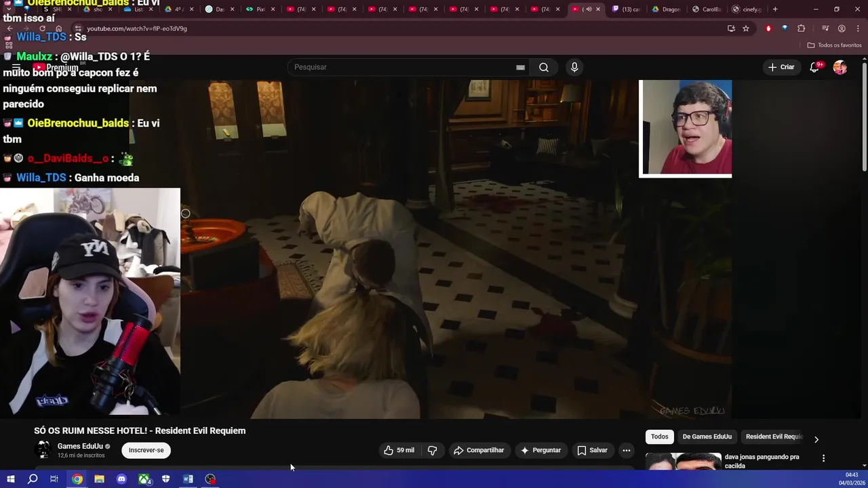Dislike the video with thumbs-down icon
This screenshot has width=868, height=488.
pos(432,450)
